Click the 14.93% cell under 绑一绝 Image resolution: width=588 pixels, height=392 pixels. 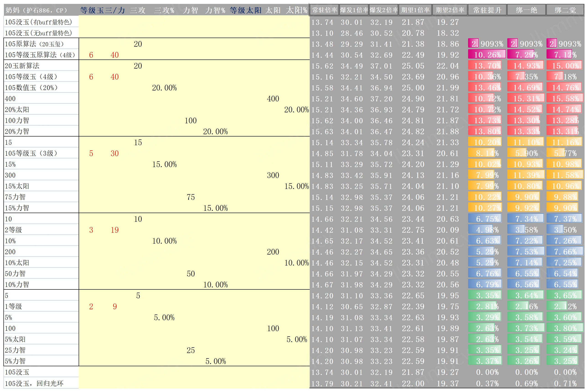click(x=526, y=66)
